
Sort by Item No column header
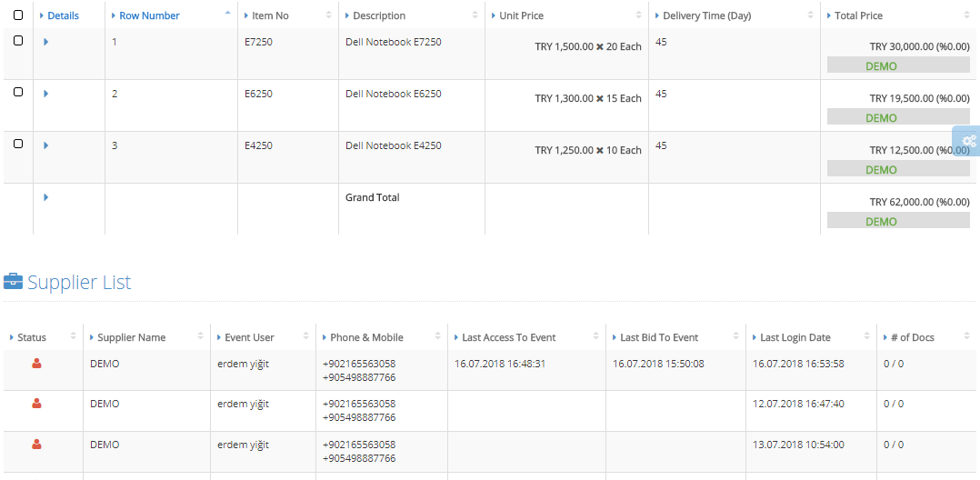[270, 15]
